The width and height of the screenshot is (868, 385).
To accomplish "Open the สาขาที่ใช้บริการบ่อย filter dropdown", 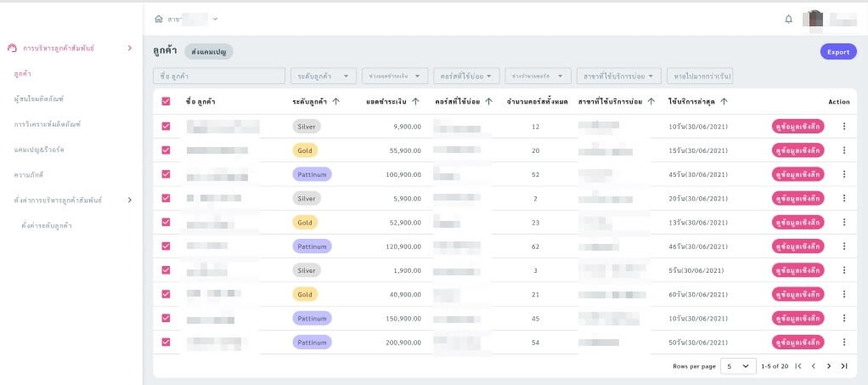I will [x=619, y=76].
